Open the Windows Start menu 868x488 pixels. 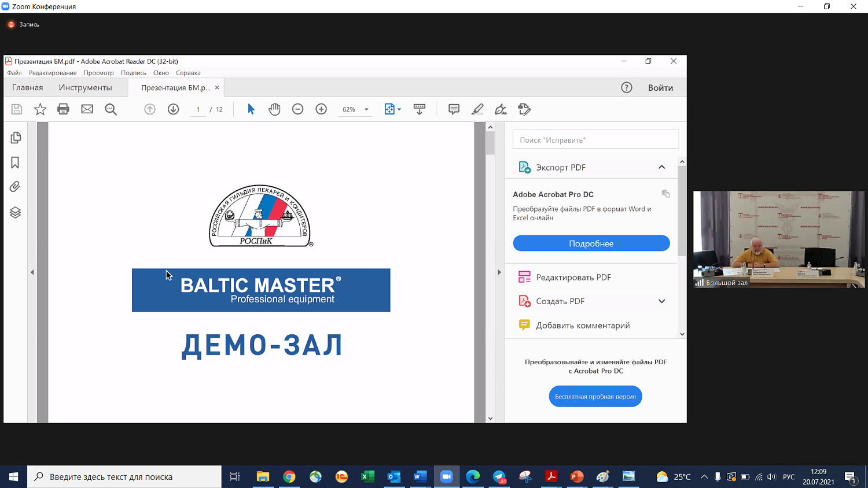(13, 477)
